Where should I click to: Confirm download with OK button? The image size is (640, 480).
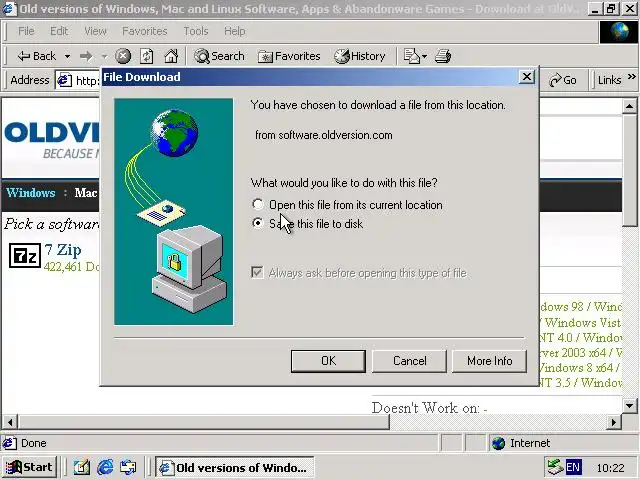[x=328, y=361]
